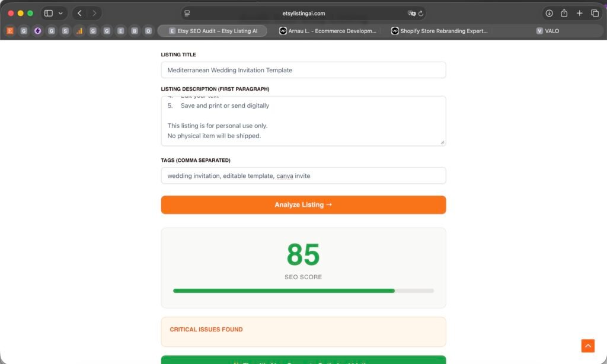Switch to Shopify Store Rebranding Expert tab
The width and height of the screenshot is (607, 364).
click(439, 31)
